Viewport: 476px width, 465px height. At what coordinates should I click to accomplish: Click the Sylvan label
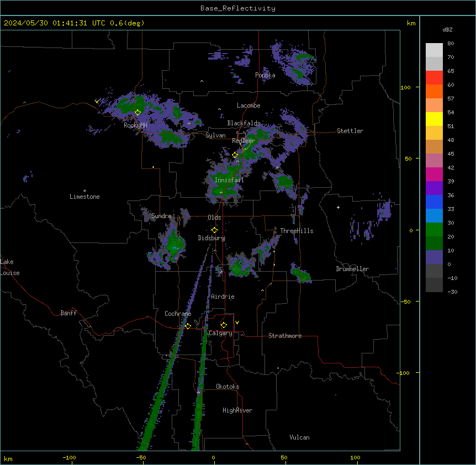215,135
